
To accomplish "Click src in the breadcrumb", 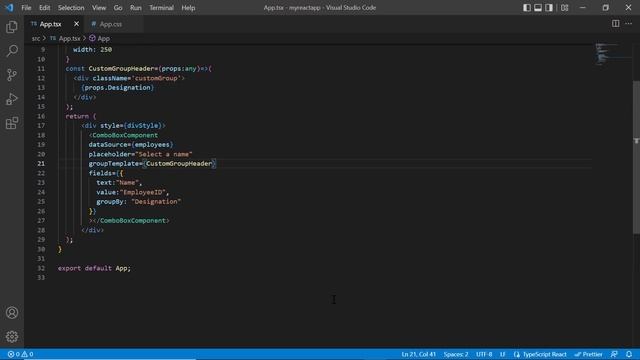I will coord(36,38).
